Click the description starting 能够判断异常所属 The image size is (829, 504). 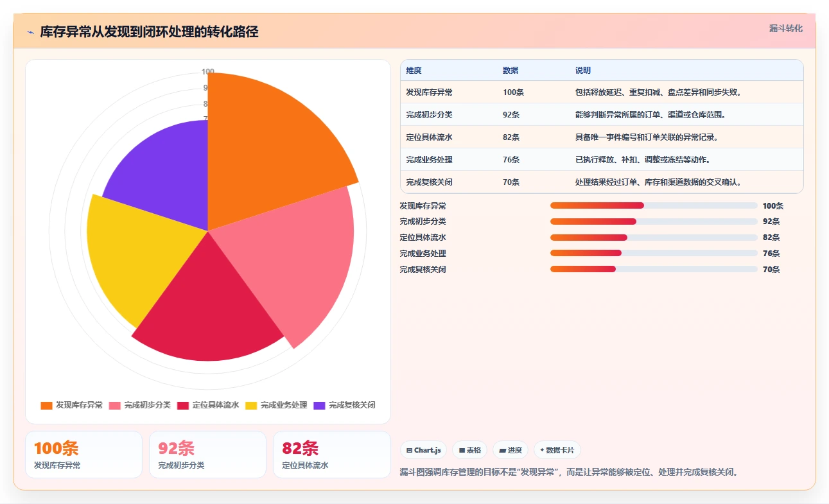pyautogui.click(x=650, y=115)
